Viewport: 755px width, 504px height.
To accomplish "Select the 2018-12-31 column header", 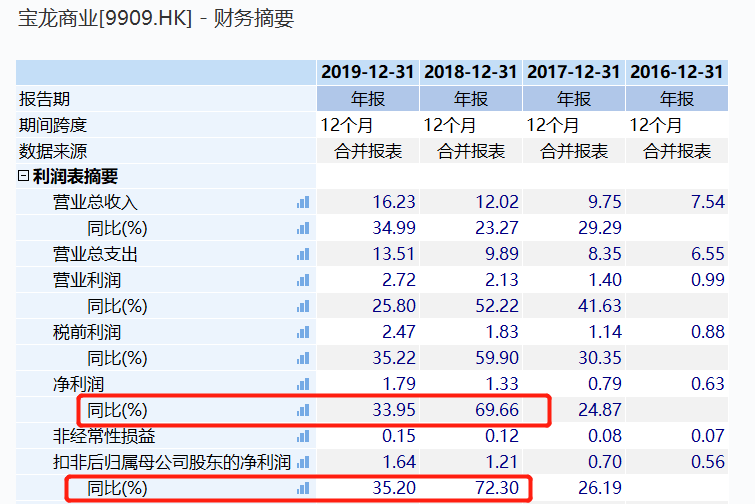I will click(x=470, y=72).
